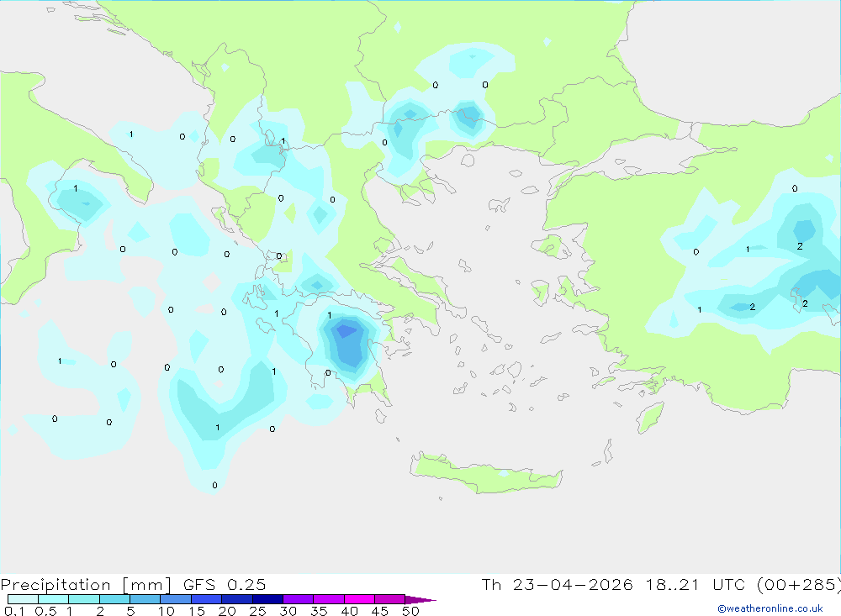Image resolution: width=841 pixels, height=616 pixels.
Task: Click the "50" legend scale label
Action: point(410,611)
